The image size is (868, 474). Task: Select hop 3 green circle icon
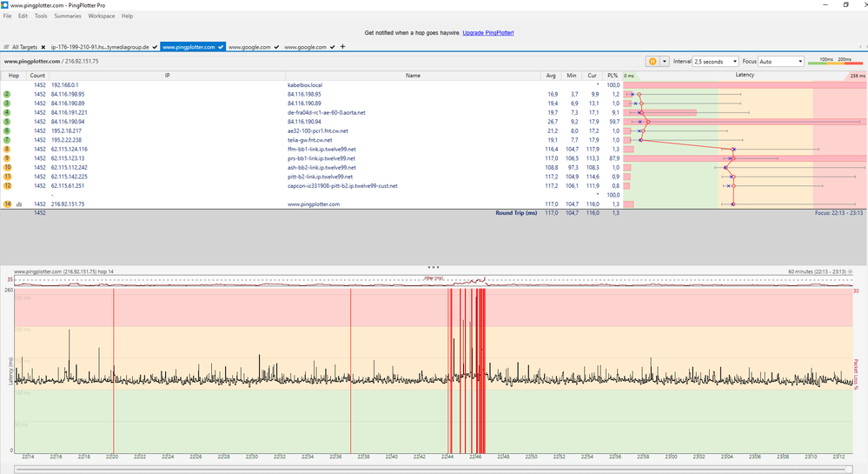coord(7,103)
